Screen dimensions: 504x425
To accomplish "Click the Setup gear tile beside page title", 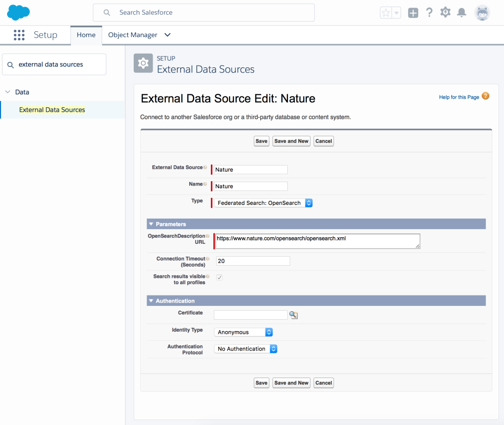I will [x=143, y=63].
